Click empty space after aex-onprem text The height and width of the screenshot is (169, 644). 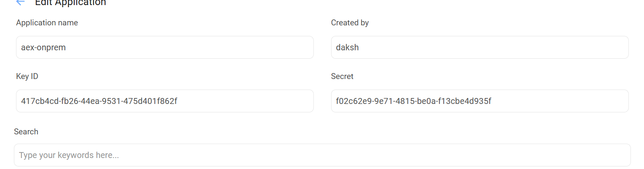[x=211, y=47]
